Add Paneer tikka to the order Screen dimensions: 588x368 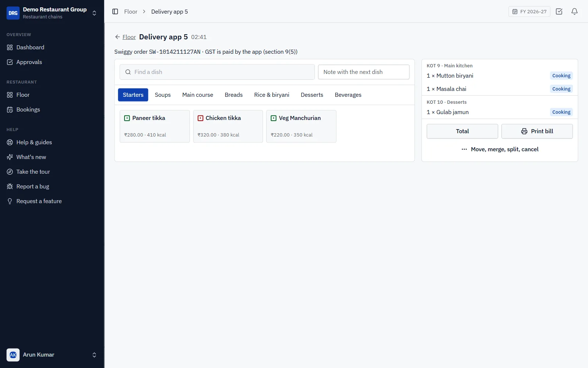coord(155,126)
